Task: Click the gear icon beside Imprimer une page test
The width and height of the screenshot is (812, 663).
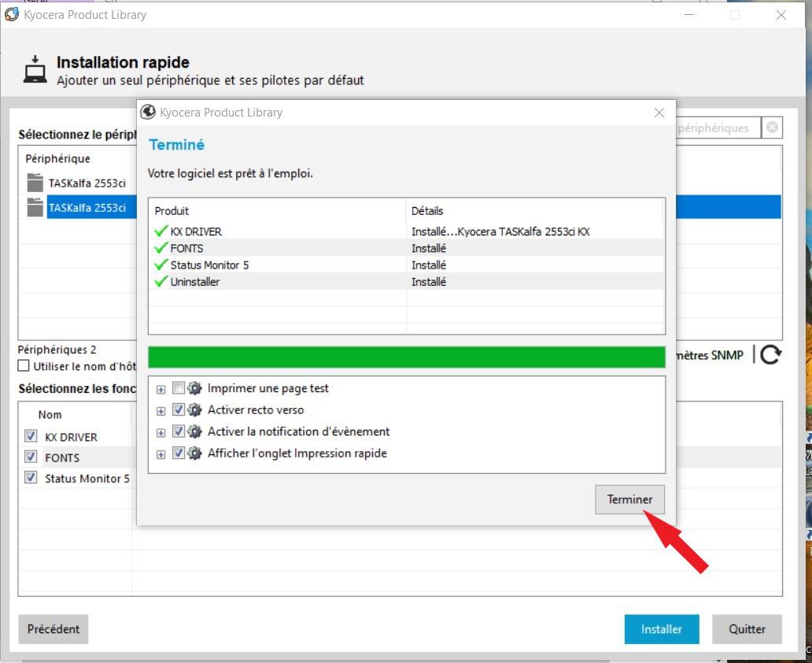Action: [194, 388]
